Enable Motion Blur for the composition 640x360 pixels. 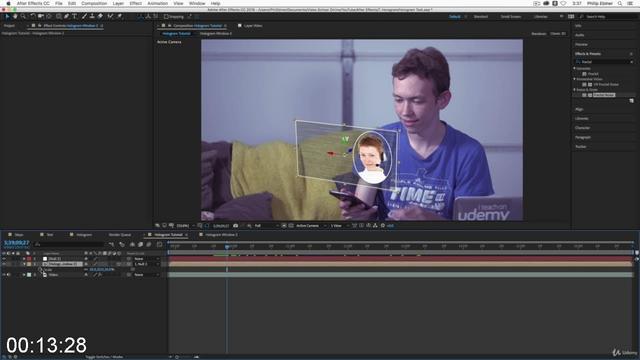point(149,244)
